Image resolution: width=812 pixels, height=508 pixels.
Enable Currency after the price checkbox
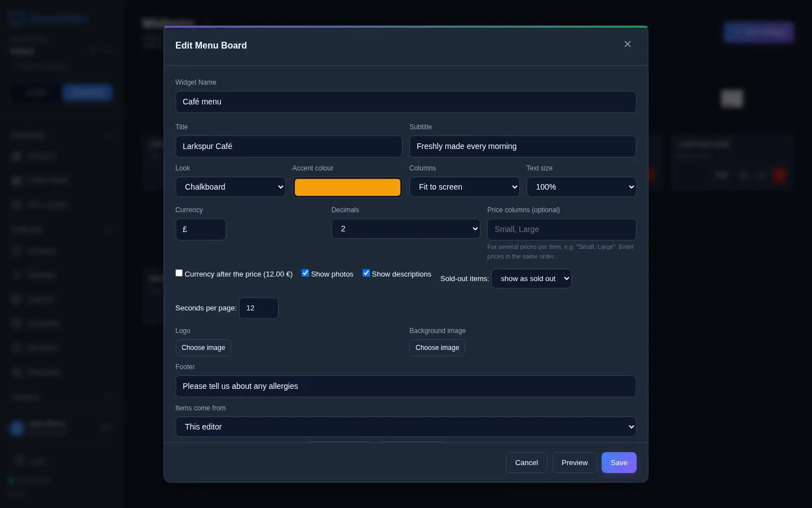point(179,273)
